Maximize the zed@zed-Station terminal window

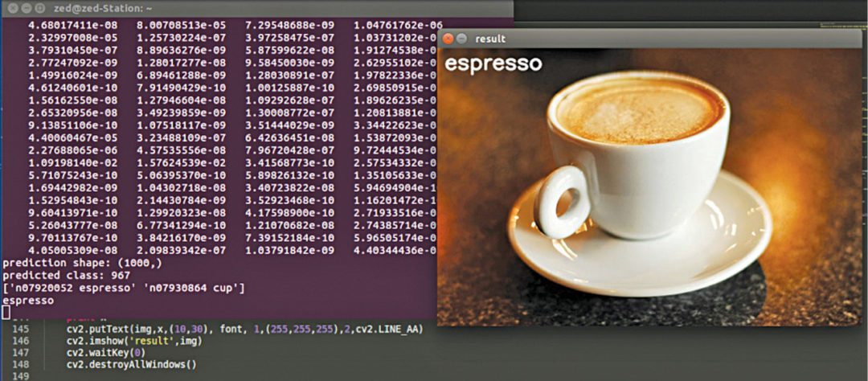pos(40,7)
